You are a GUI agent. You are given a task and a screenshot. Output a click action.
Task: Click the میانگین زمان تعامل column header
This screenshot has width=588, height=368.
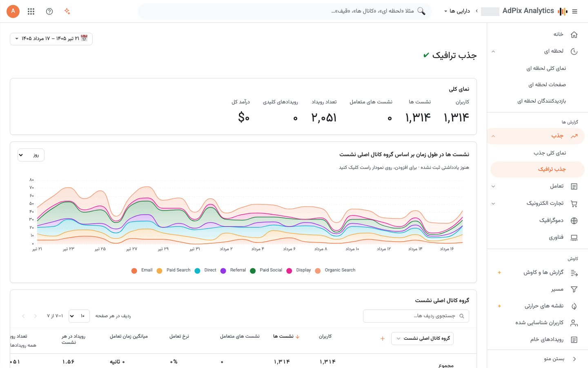[x=129, y=337]
